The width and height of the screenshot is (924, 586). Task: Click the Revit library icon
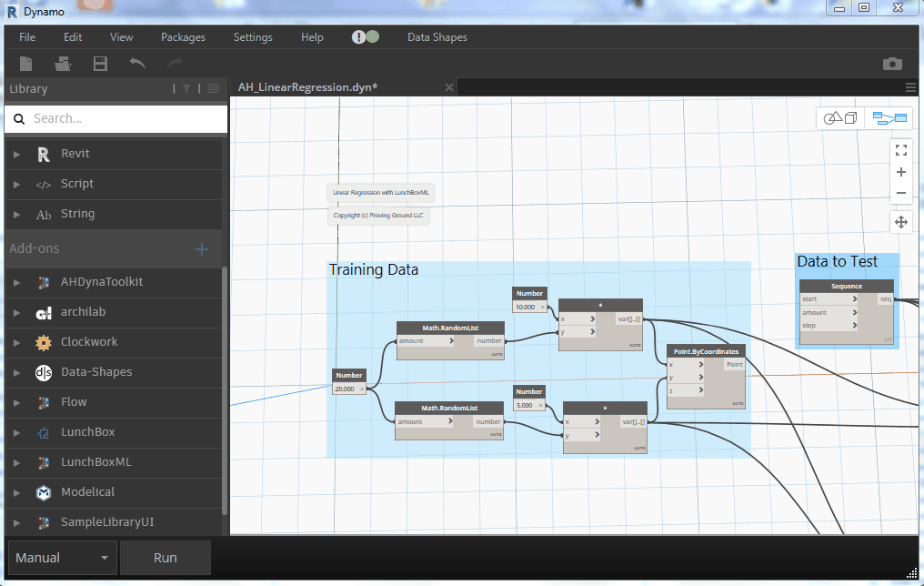[44, 155]
